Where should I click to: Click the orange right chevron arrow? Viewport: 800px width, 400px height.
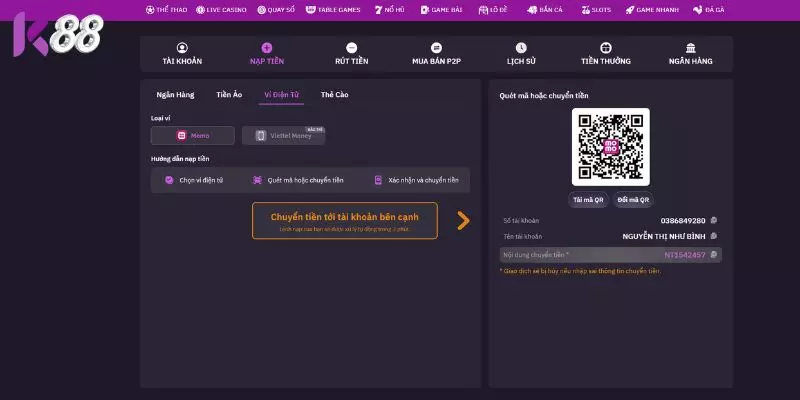[463, 220]
